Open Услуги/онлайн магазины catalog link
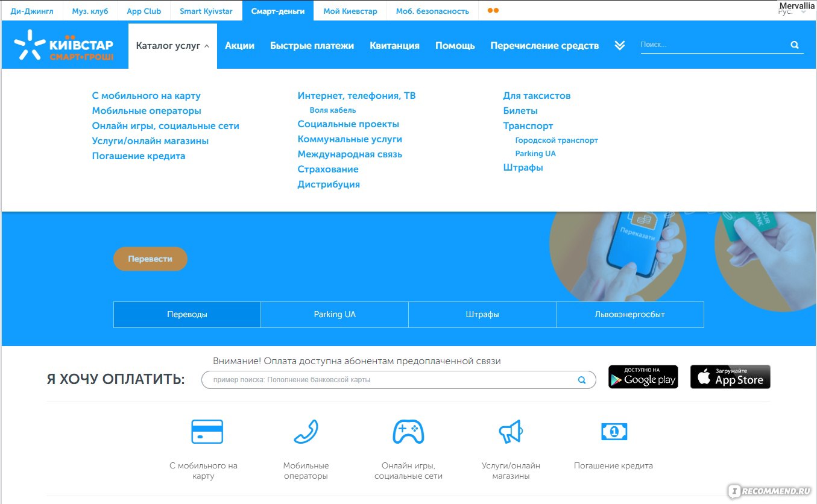817x504 pixels. [150, 141]
